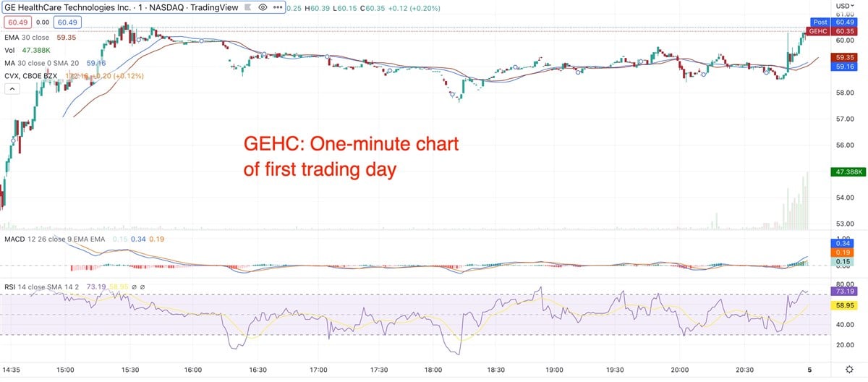Select the Vol indicator legend label
868x382 pixels.
pos(10,50)
